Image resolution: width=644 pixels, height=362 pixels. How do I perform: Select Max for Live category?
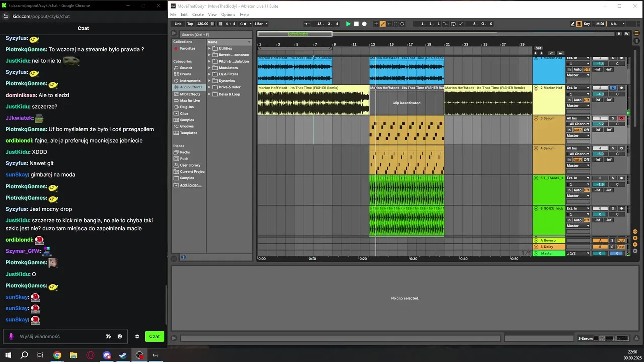(x=190, y=101)
